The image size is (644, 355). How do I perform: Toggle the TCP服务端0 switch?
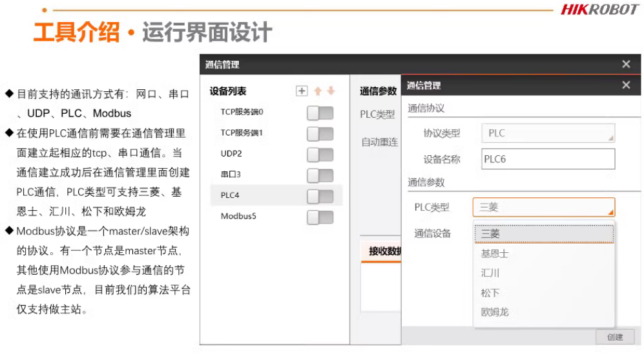pos(320,113)
